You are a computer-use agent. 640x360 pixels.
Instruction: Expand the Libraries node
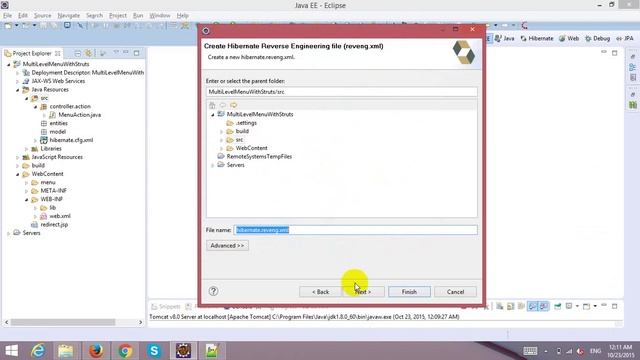[27, 149]
